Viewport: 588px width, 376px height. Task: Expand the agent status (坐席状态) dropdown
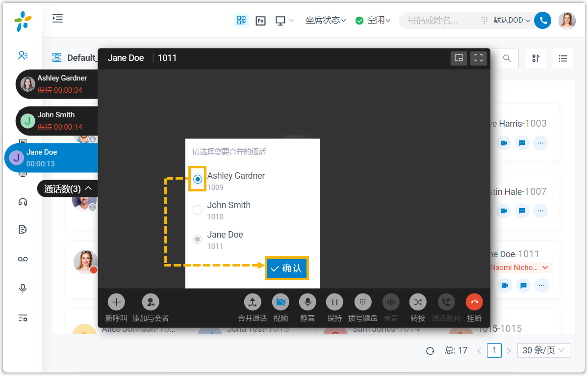click(x=326, y=21)
